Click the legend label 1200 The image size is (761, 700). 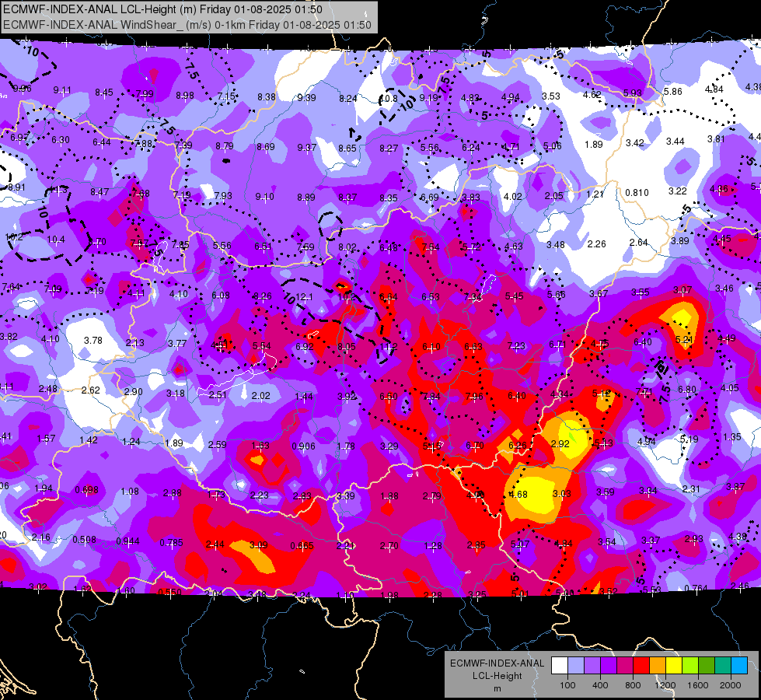[x=665, y=685]
